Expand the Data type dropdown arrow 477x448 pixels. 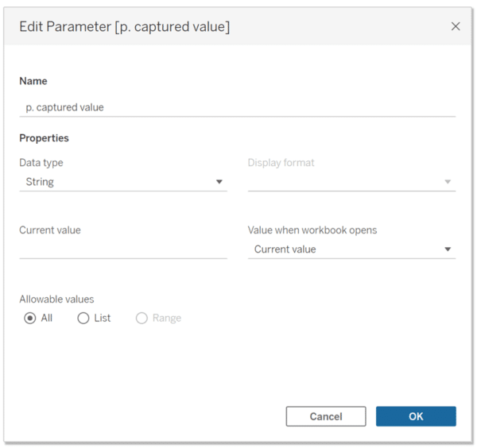click(219, 182)
